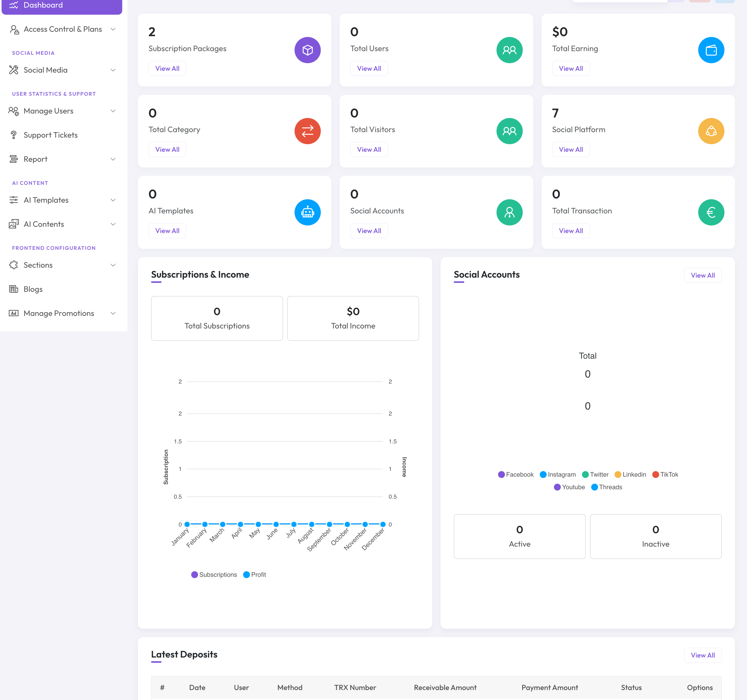Click the December data point on chart

382,524
